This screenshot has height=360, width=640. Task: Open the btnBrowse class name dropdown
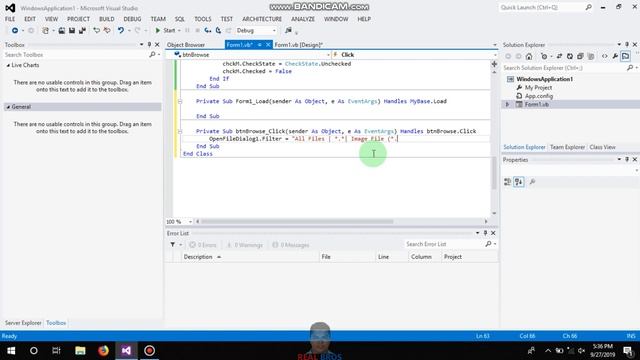pyautogui.click(x=328, y=55)
